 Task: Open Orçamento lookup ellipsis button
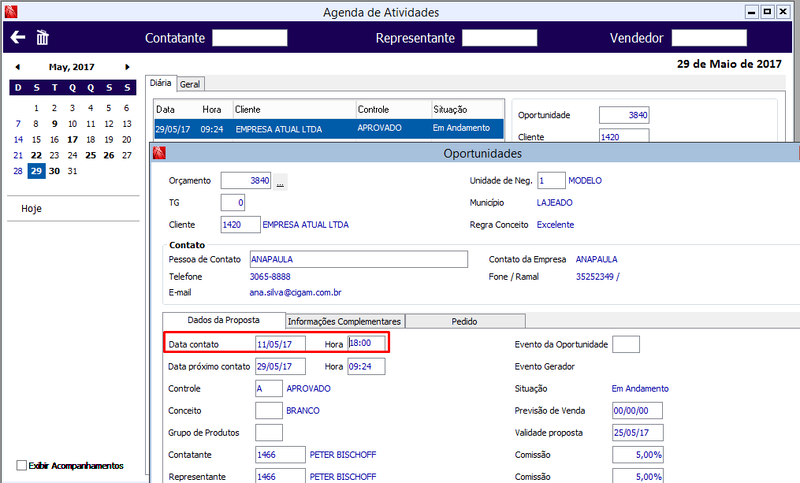[280, 181]
